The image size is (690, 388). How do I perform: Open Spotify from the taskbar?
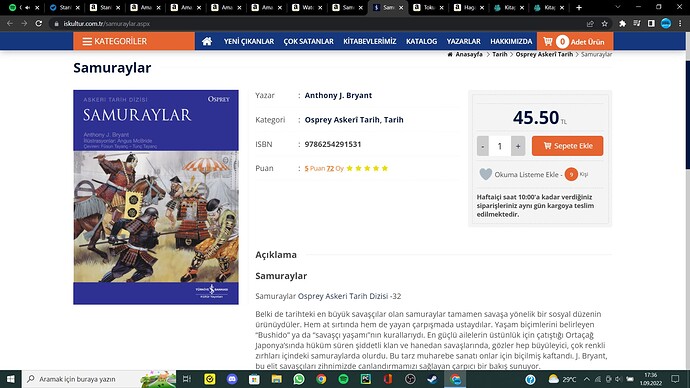[343, 379]
